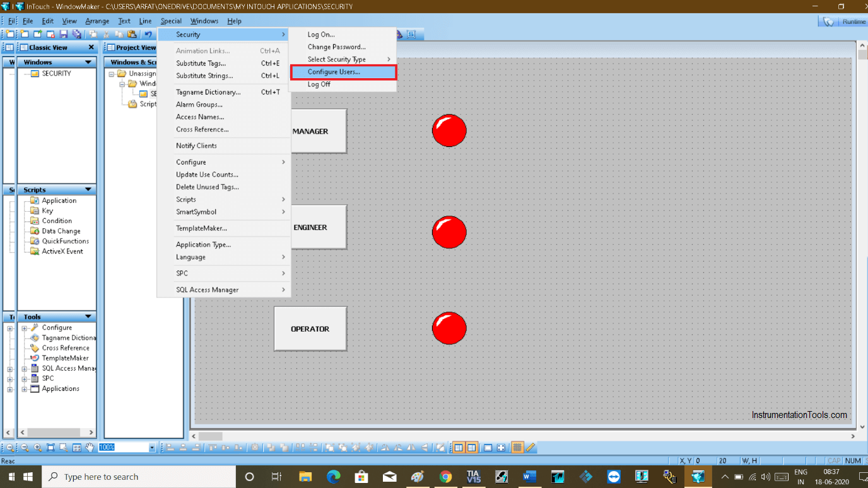Click the ENGINEER button on canvas

click(310, 227)
